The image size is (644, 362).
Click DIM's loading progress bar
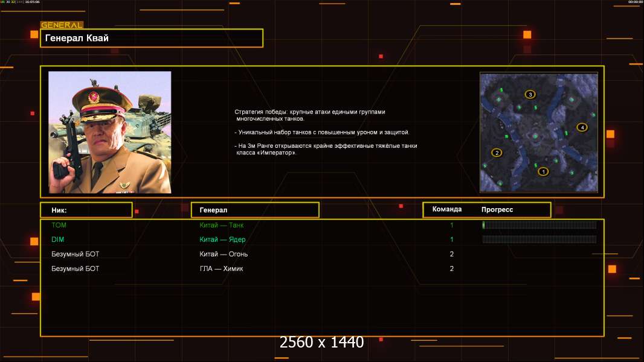click(x=539, y=240)
